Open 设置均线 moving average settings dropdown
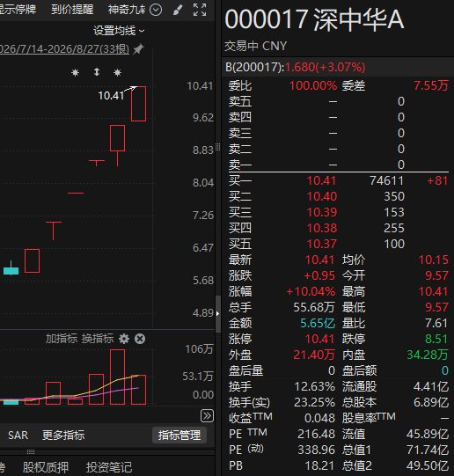 tap(119, 31)
